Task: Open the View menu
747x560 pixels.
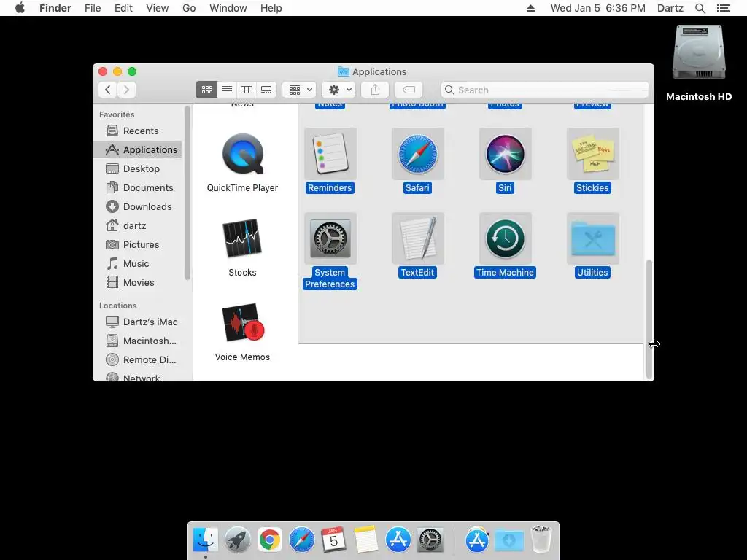Action: tap(158, 8)
